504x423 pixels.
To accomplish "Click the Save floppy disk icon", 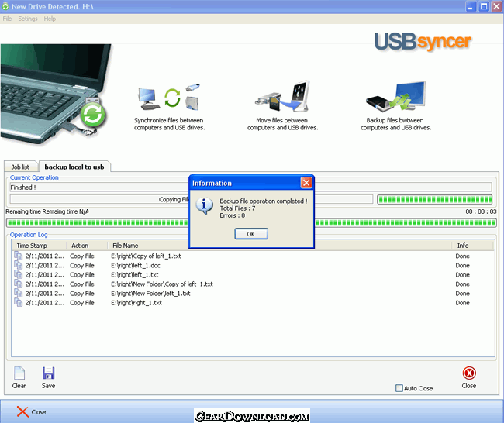I will coord(49,373).
